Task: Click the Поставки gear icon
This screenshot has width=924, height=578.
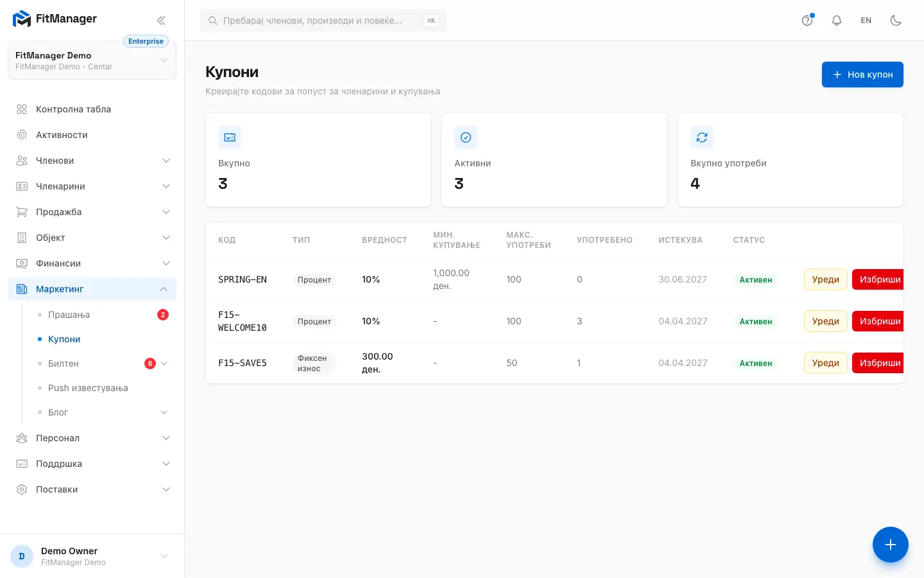Action: [x=22, y=489]
